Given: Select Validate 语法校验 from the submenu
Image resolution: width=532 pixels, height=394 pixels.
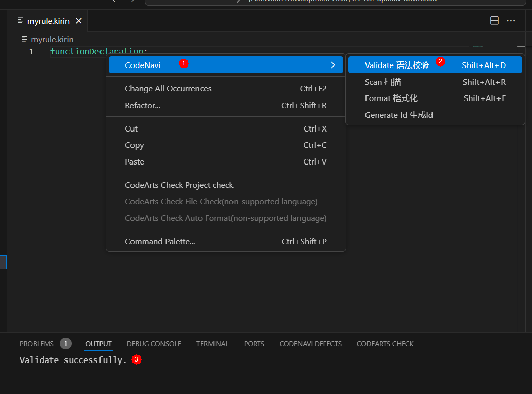Looking at the screenshot, I should 396,65.
